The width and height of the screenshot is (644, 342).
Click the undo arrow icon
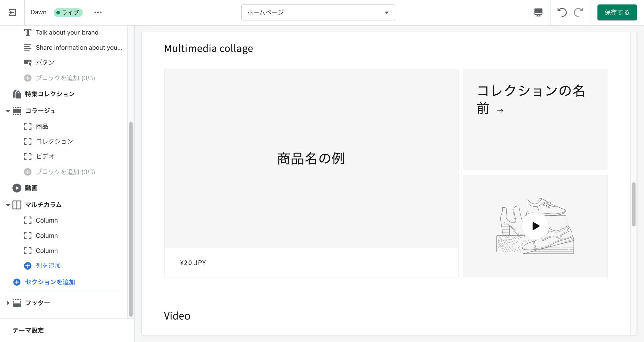(x=562, y=13)
